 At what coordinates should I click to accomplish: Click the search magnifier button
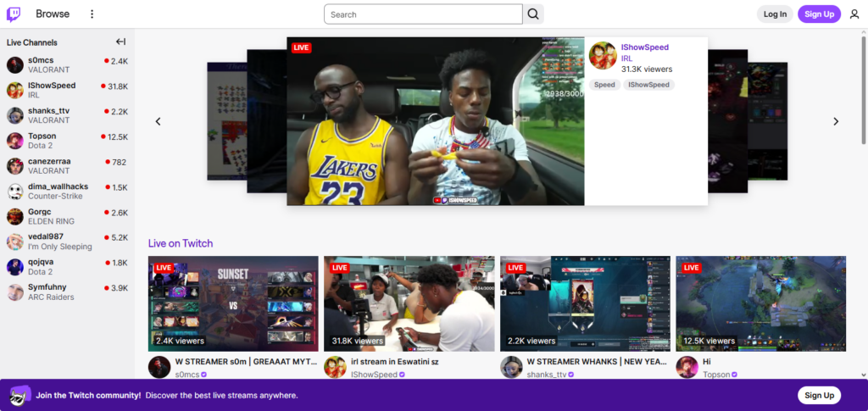tap(533, 14)
